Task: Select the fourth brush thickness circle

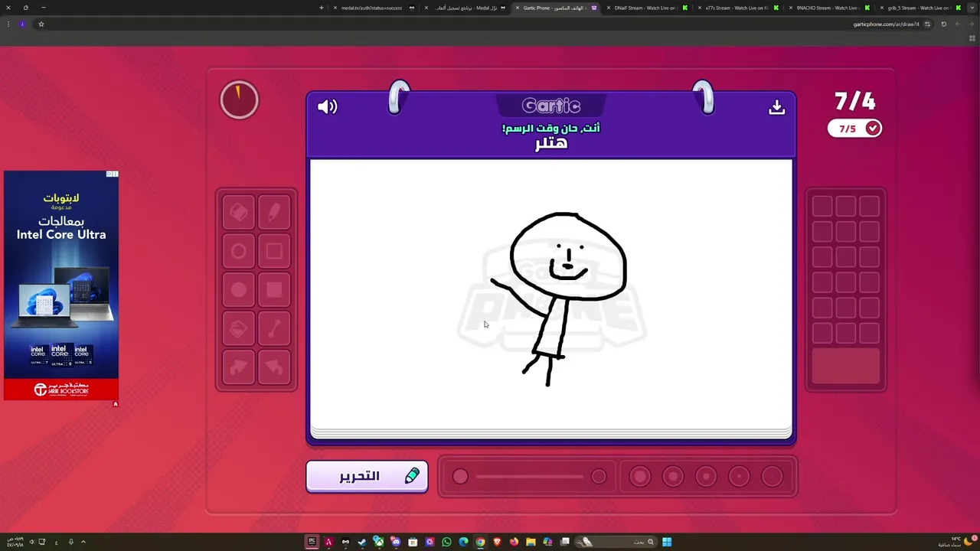Action: (x=739, y=477)
